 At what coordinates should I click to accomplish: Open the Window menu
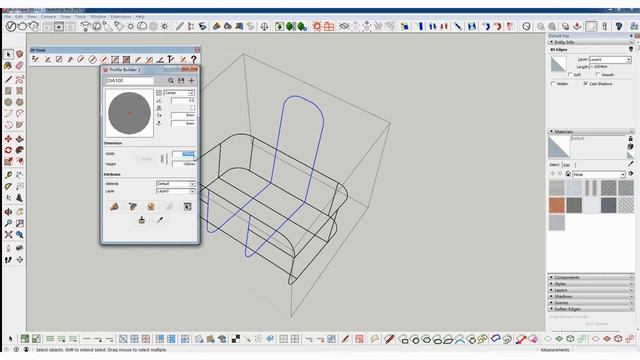point(98,17)
